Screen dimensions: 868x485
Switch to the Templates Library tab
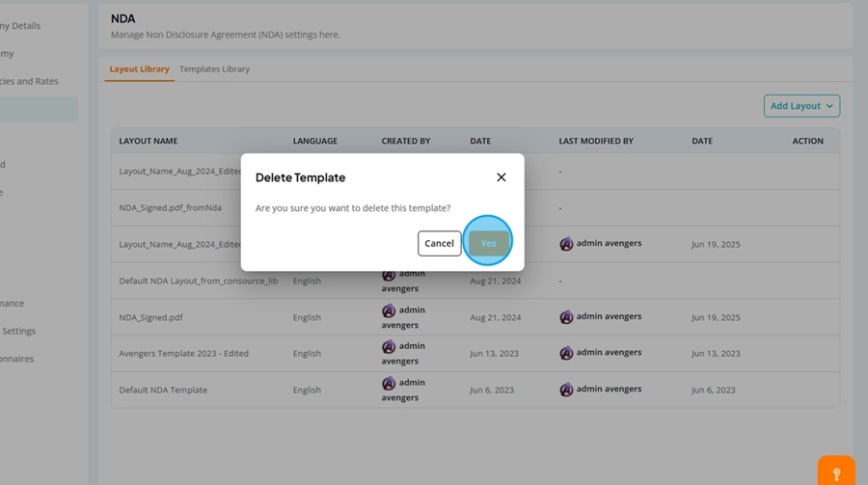(x=214, y=69)
